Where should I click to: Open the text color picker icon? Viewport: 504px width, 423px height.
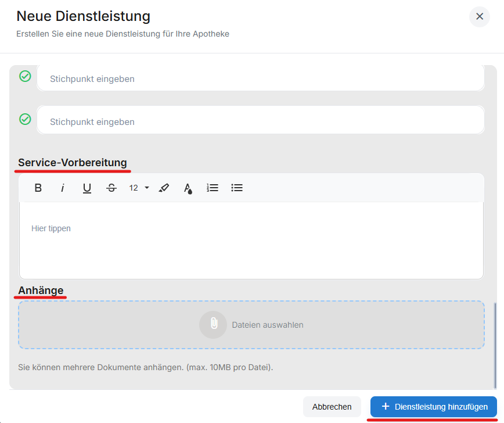(x=188, y=188)
